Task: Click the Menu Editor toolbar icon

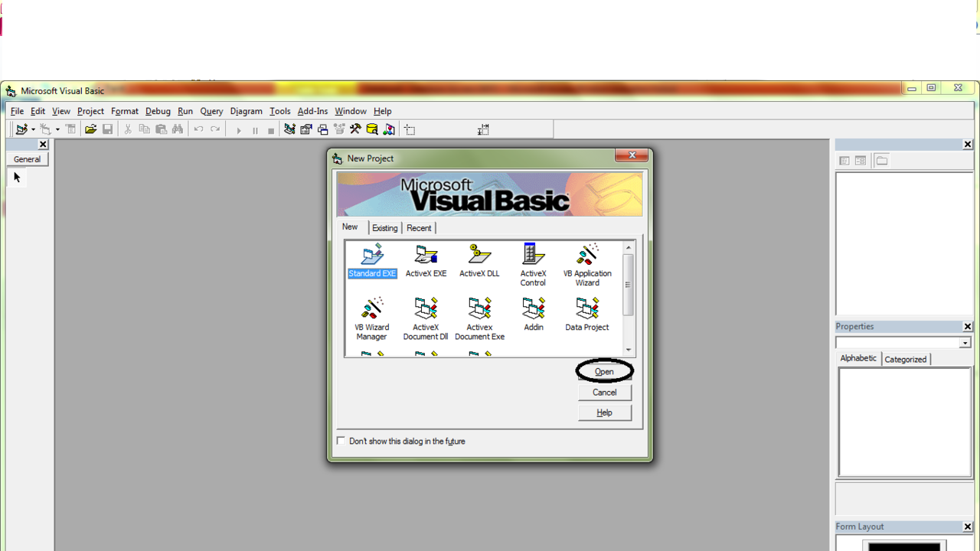Action: 71,129
